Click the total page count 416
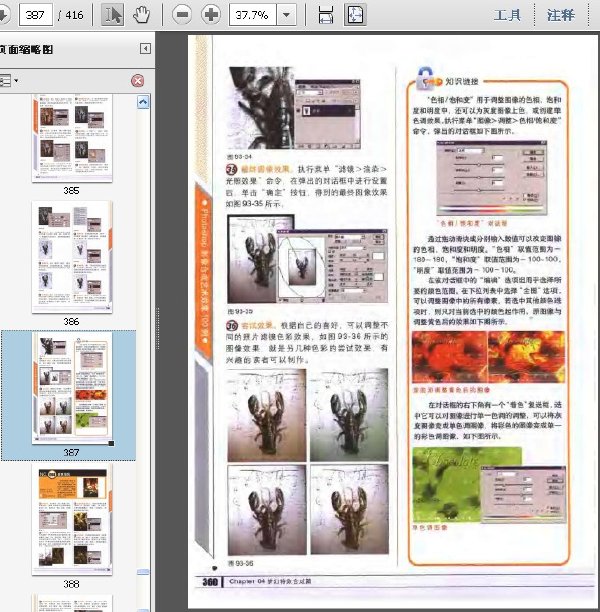This screenshot has height=612, width=600. pyautogui.click(x=74, y=15)
